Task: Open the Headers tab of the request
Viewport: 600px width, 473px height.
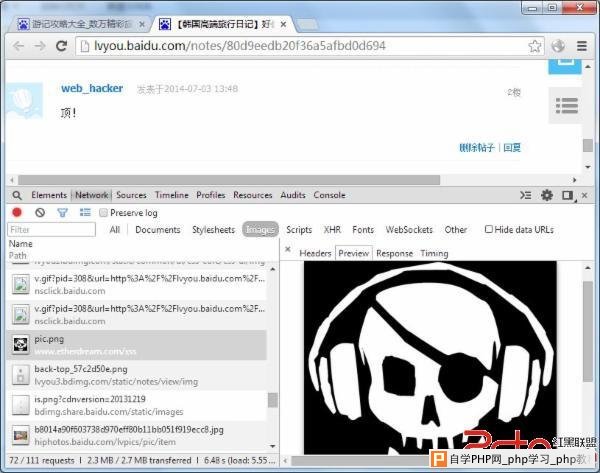Action: [x=315, y=253]
